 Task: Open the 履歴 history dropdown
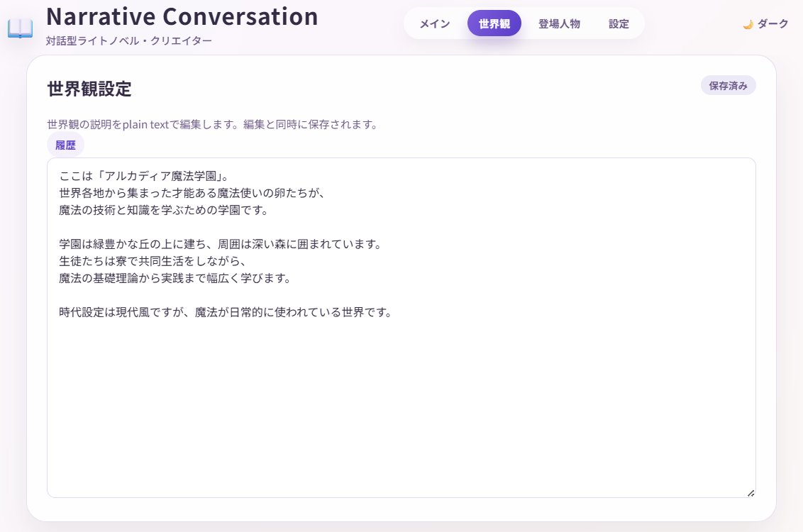65,144
